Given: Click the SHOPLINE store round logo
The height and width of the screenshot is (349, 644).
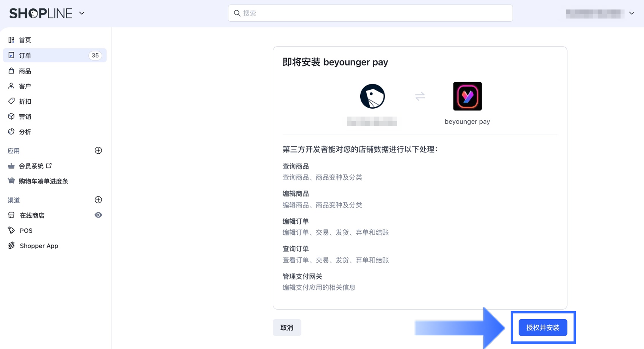Looking at the screenshot, I should coord(372,96).
